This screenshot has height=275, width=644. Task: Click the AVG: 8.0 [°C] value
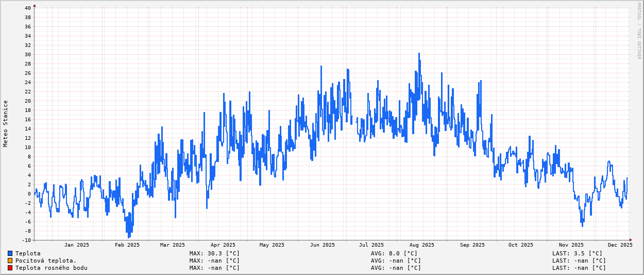394,253
